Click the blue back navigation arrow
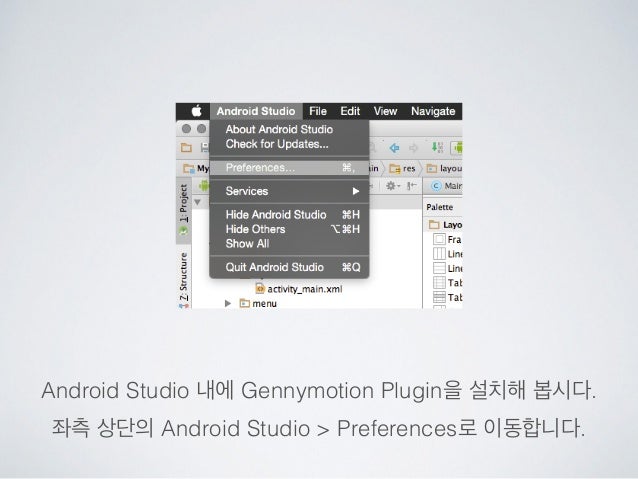This screenshot has height=479, width=638. point(394,148)
